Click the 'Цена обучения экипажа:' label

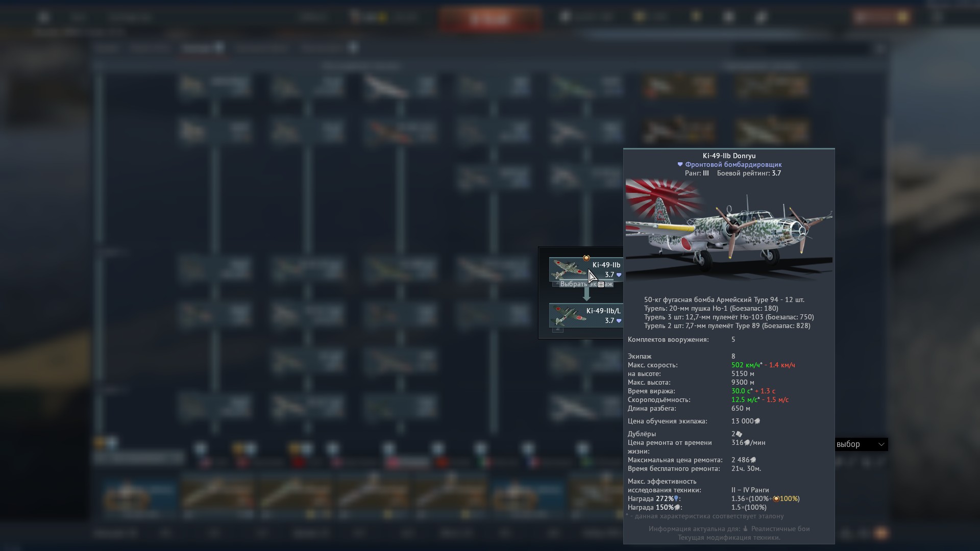point(668,421)
